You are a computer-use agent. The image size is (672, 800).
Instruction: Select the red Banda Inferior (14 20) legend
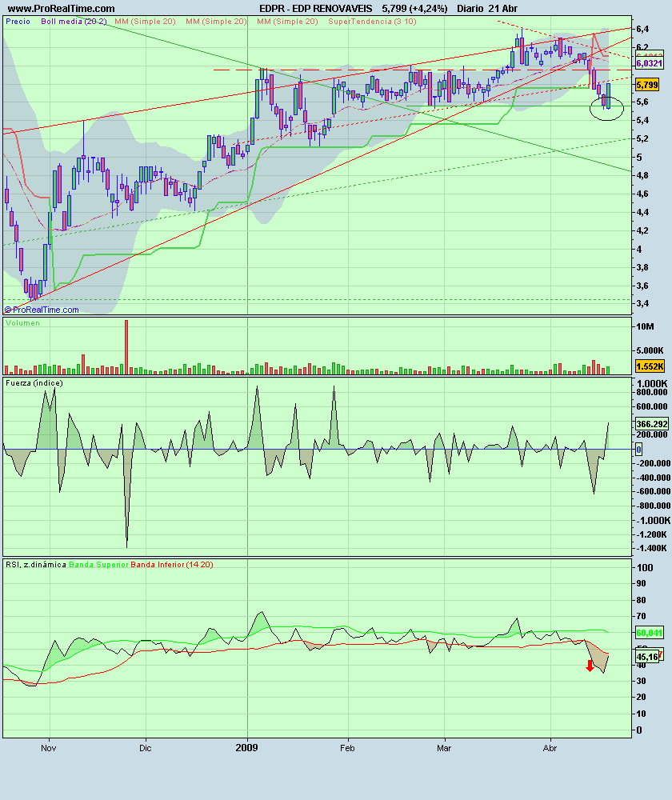click(x=172, y=564)
